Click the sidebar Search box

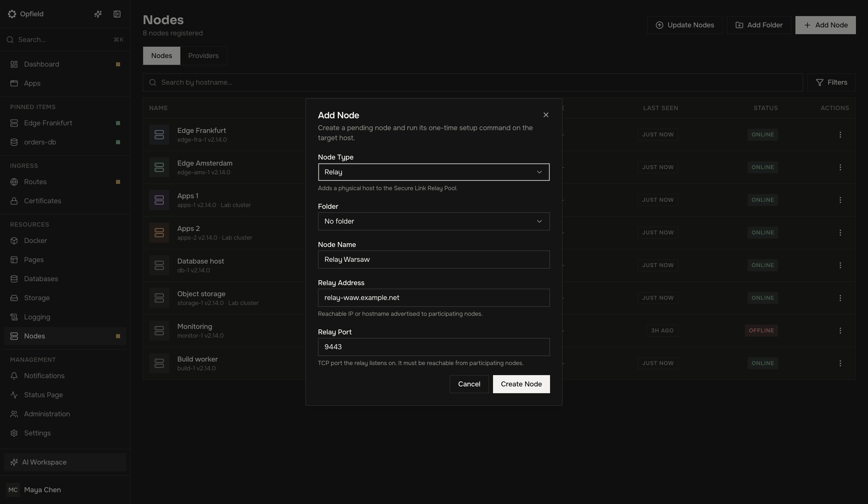click(65, 40)
